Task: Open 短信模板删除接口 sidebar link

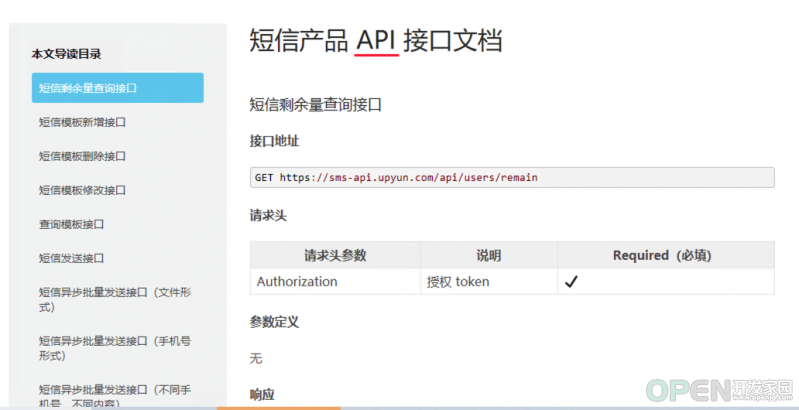Action: click(82, 156)
